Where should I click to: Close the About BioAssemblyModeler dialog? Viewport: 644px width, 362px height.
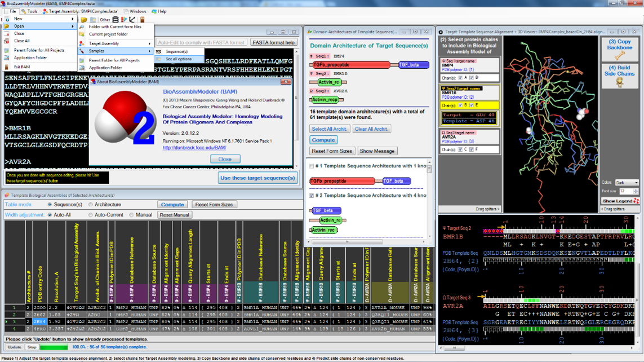pos(225,159)
